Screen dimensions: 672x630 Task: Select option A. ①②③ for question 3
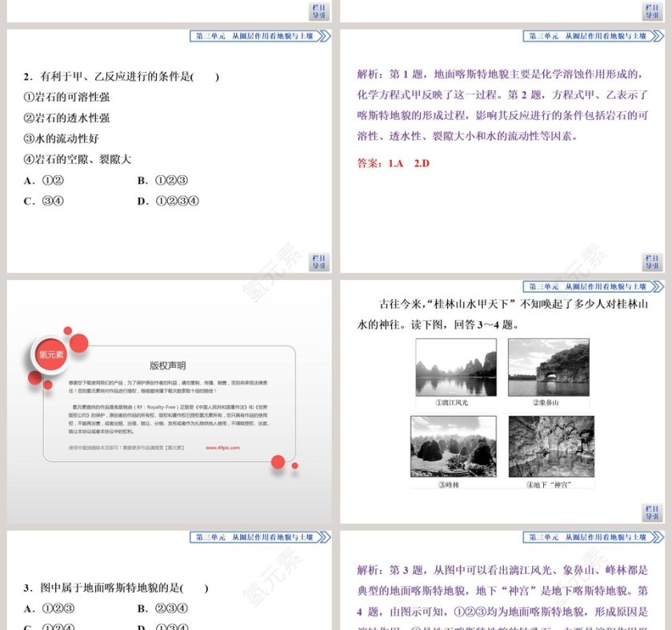point(50,609)
